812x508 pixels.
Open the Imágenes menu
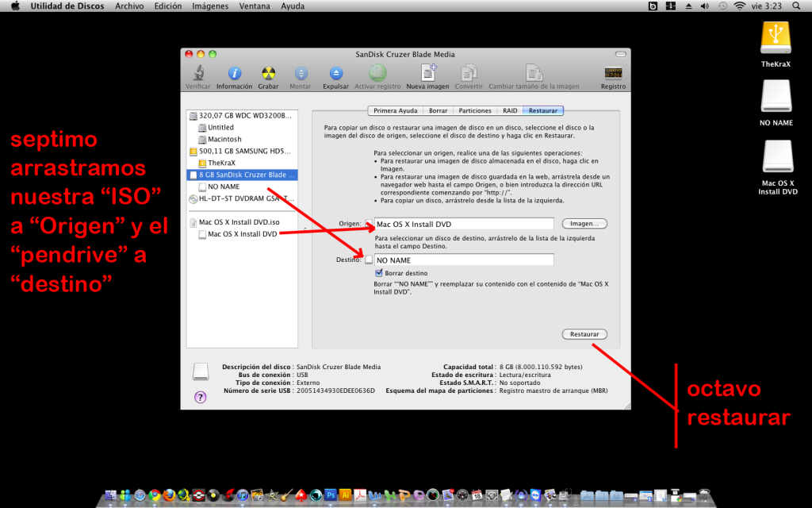pos(210,6)
